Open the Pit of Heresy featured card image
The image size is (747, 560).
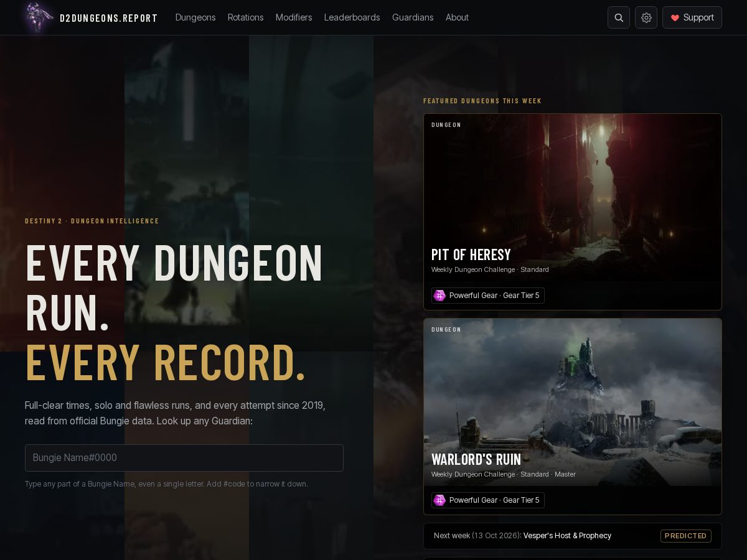click(x=573, y=197)
